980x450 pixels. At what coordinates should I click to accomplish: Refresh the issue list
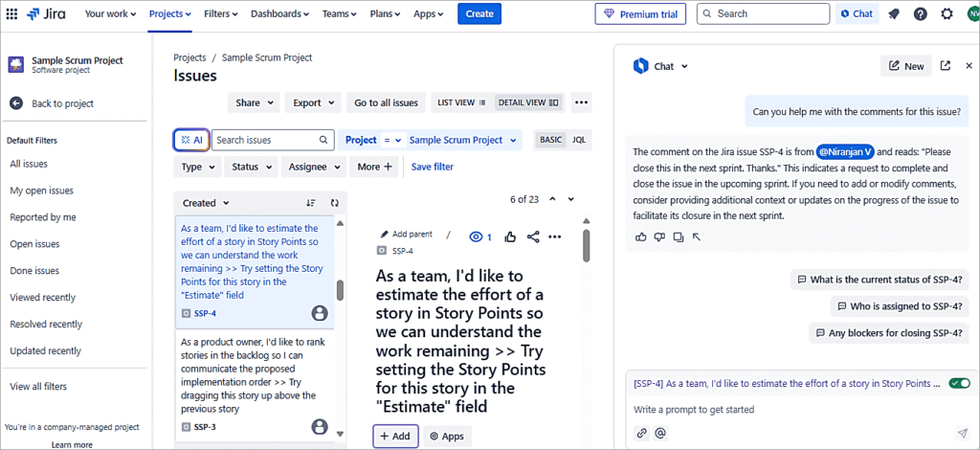[334, 203]
